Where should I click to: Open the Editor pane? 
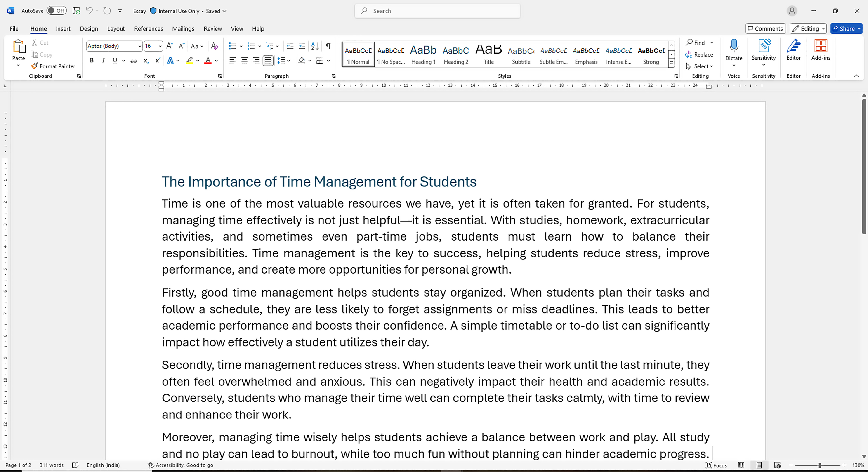(x=794, y=50)
